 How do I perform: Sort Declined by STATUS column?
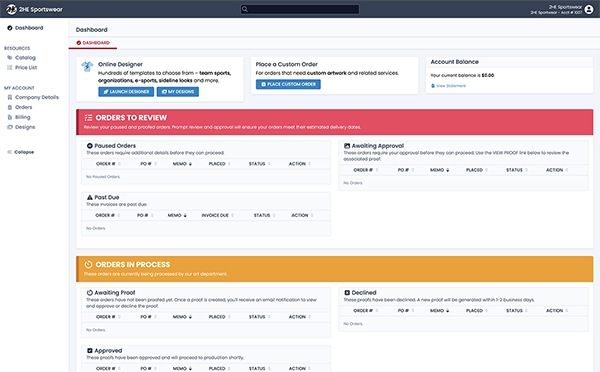(517, 311)
